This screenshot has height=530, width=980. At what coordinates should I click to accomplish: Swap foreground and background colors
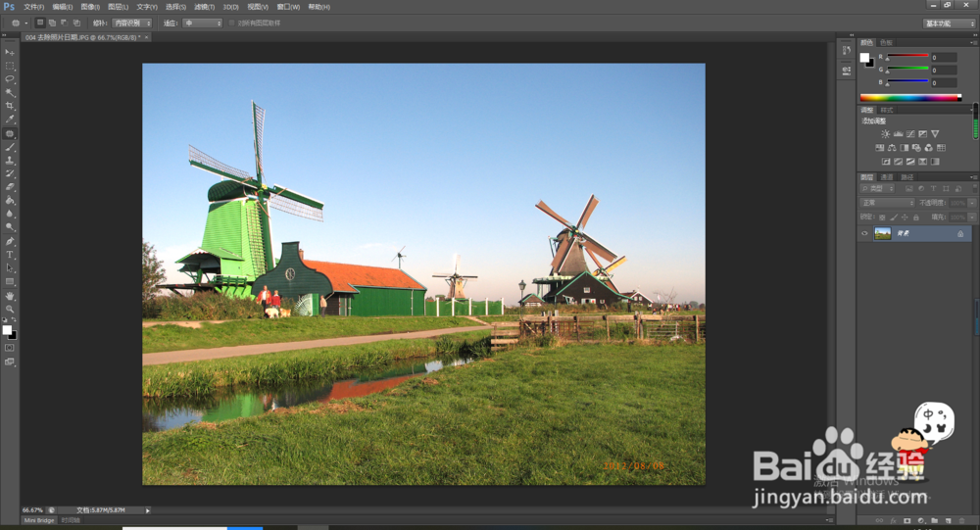tap(14, 319)
